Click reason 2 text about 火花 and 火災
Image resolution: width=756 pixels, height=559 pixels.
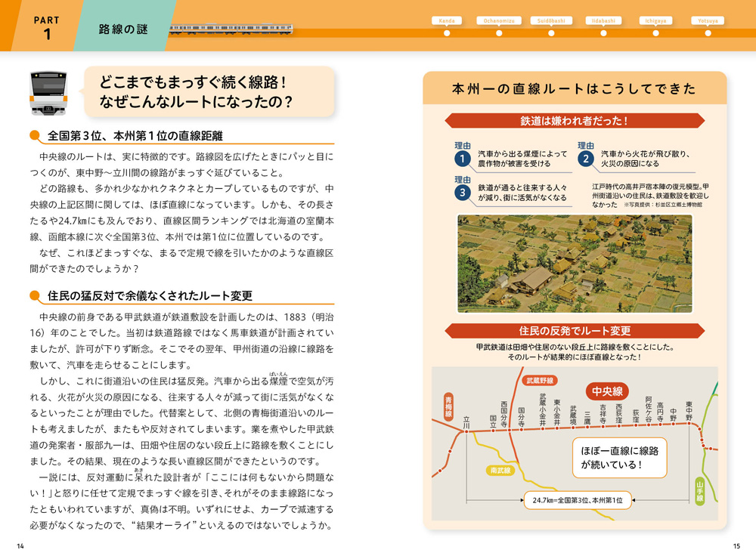[x=645, y=159]
